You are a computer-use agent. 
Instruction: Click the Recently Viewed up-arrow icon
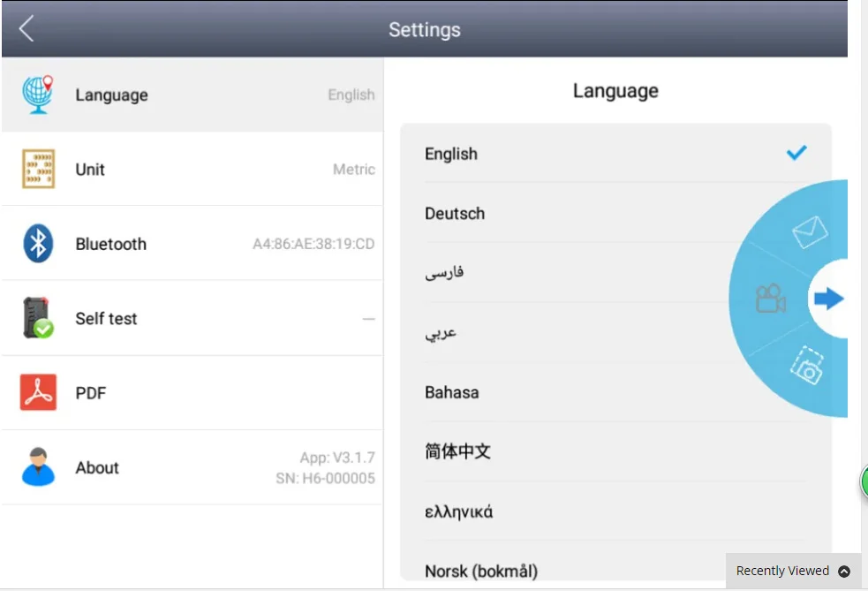click(843, 571)
